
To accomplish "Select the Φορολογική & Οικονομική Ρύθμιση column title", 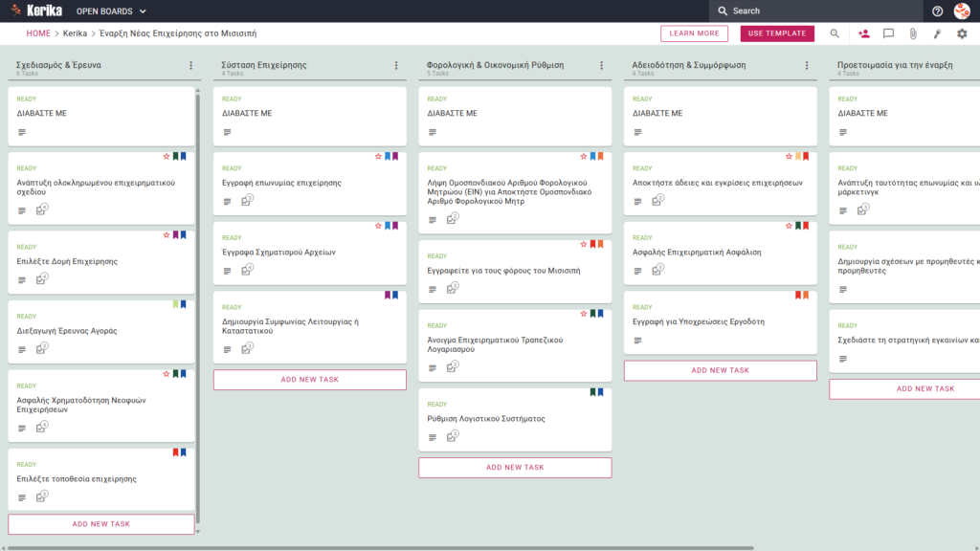I will coord(495,65).
